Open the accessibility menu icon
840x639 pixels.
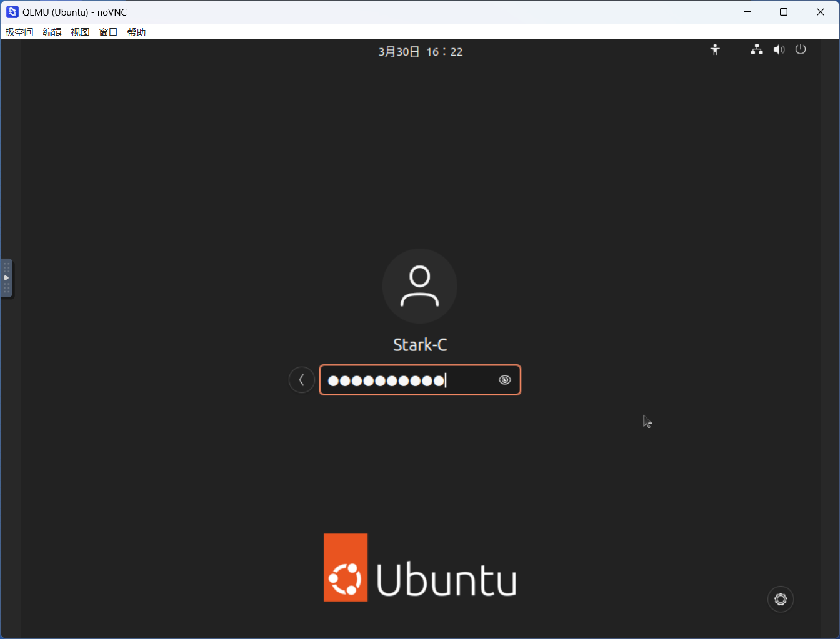pos(715,50)
